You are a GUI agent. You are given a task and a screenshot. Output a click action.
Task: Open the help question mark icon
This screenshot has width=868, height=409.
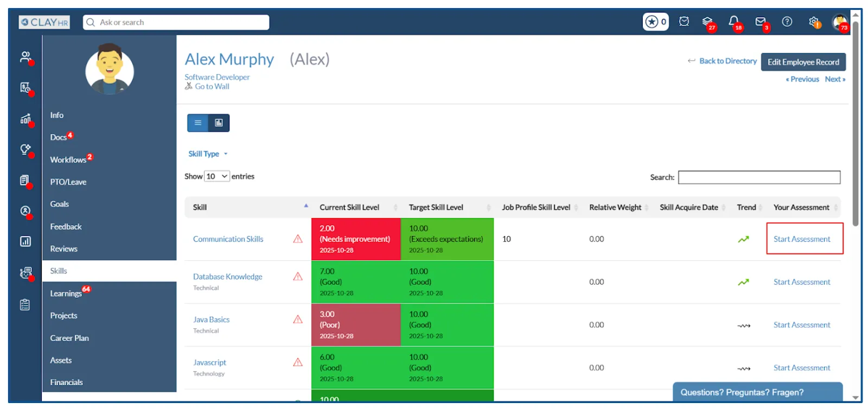click(787, 22)
